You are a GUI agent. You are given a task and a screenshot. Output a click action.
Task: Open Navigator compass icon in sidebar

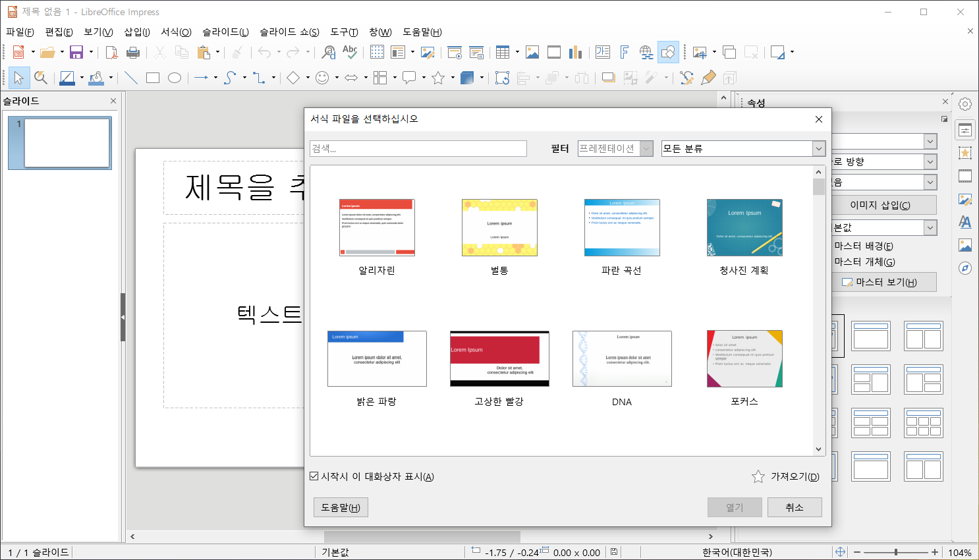pos(965,268)
